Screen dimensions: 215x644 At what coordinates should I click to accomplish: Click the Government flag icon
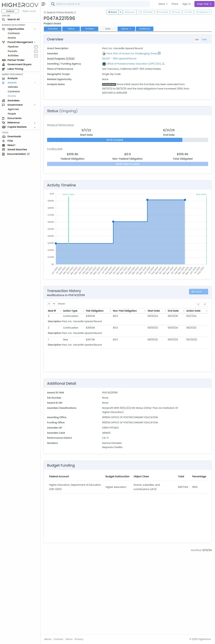[4, 105]
